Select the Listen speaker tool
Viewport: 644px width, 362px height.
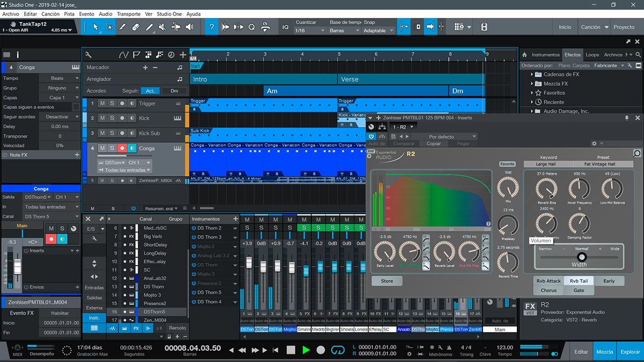pyautogui.click(x=189, y=27)
